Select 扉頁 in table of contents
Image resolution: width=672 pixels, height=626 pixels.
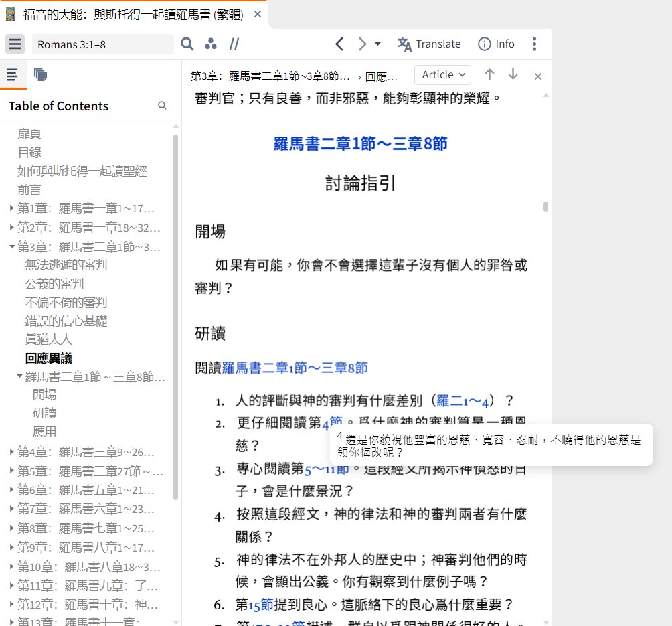pos(29,134)
